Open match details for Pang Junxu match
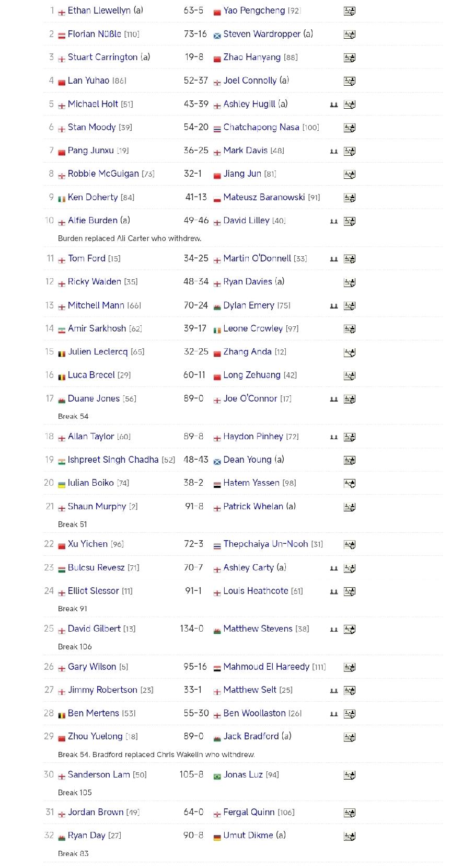 [x=349, y=151]
